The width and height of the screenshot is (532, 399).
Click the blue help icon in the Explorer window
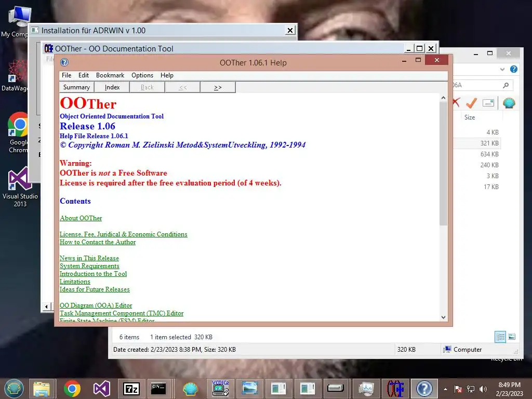pos(514,69)
